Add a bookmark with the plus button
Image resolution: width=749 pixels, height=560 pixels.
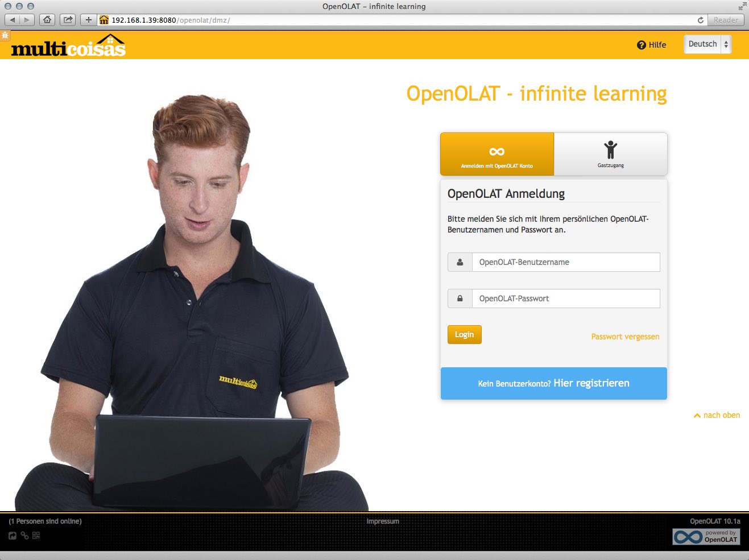pyautogui.click(x=88, y=20)
